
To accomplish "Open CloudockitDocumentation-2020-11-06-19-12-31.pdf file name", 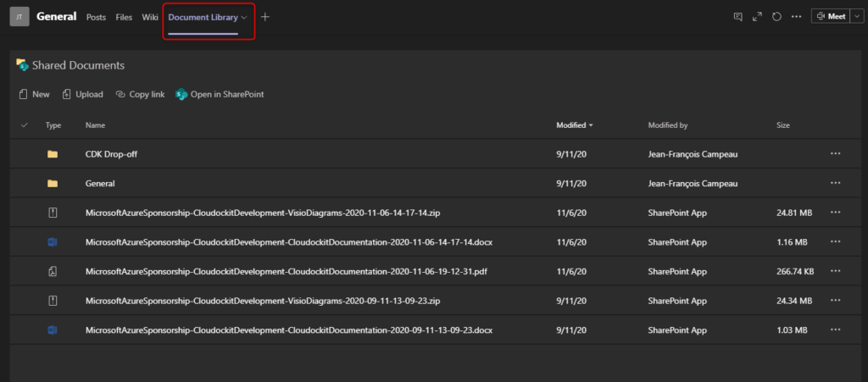I will [x=287, y=271].
